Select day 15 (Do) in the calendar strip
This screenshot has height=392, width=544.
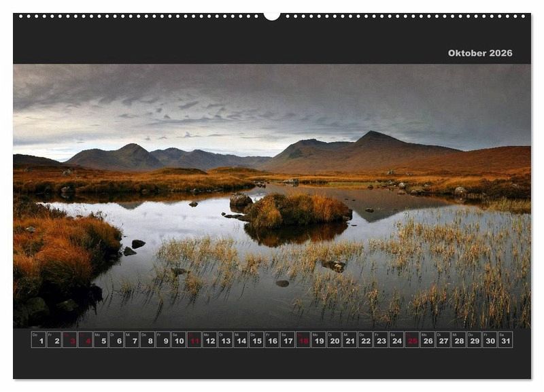(x=257, y=340)
